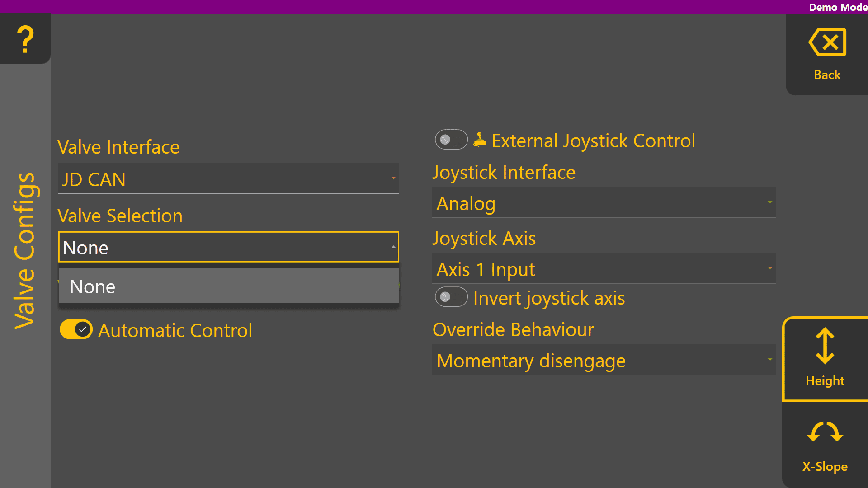Screen dimensions: 868x488
Task: Open the Valve Interface JD CAN dropdown
Action: tap(228, 179)
